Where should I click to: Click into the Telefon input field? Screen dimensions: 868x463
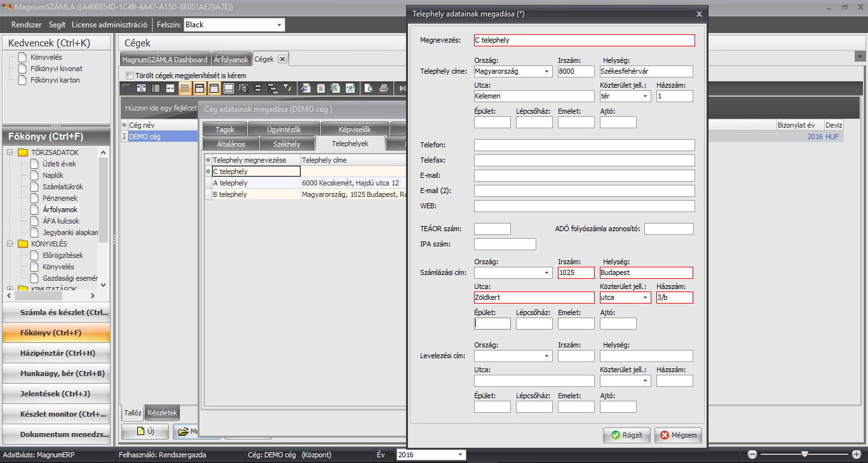coord(584,145)
